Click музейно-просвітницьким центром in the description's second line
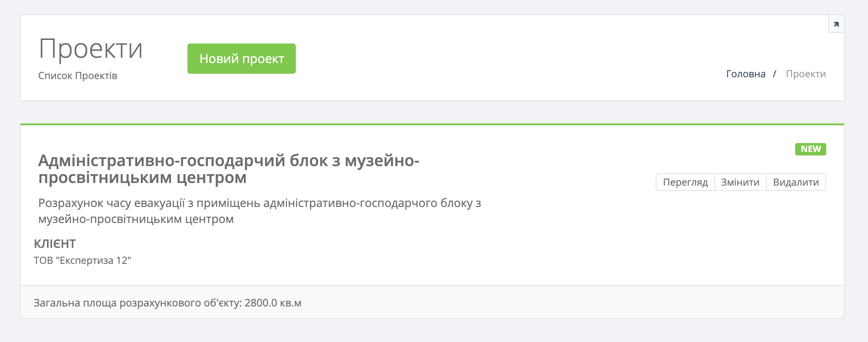This screenshot has height=342, width=868. (135, 219)
